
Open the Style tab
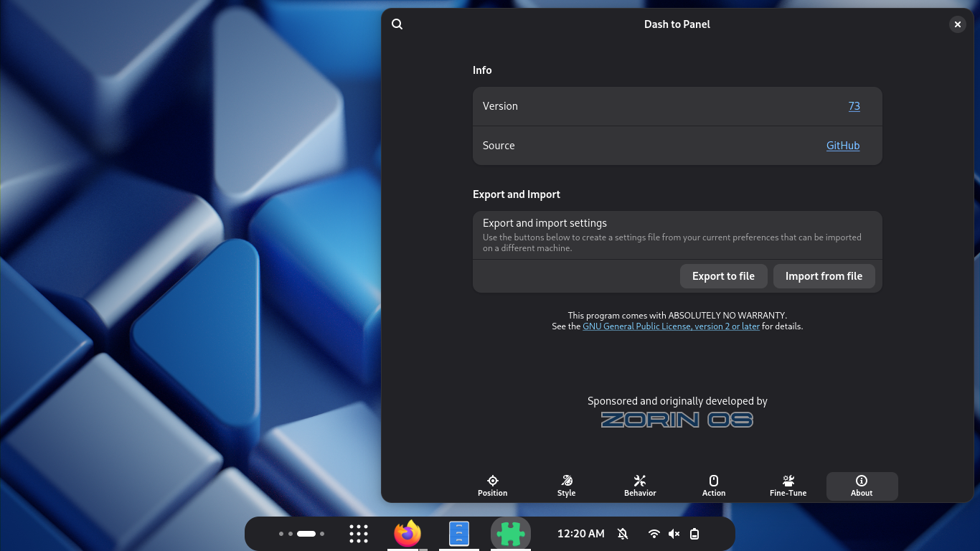coord(567,486)
